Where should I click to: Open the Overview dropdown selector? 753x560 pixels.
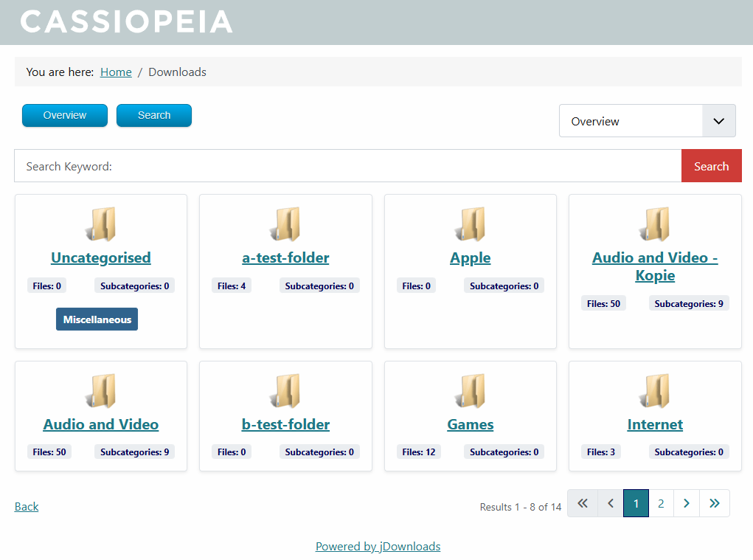tap(647, 121)
